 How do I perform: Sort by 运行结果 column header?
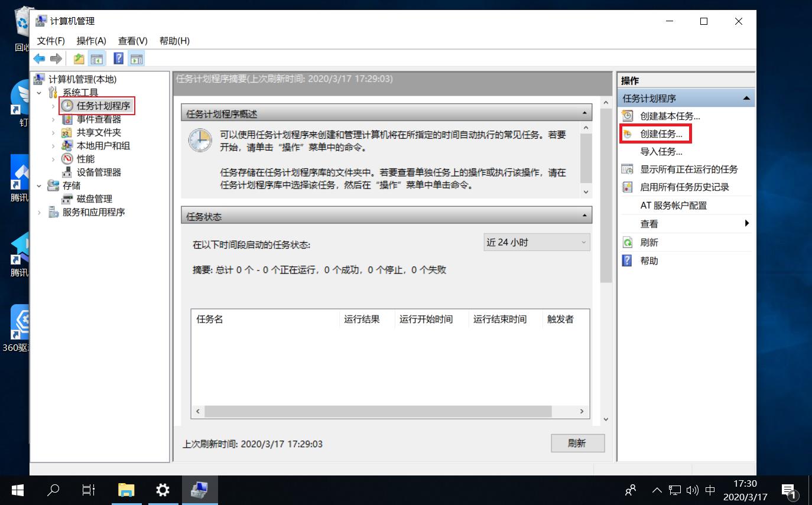point(367,319)
